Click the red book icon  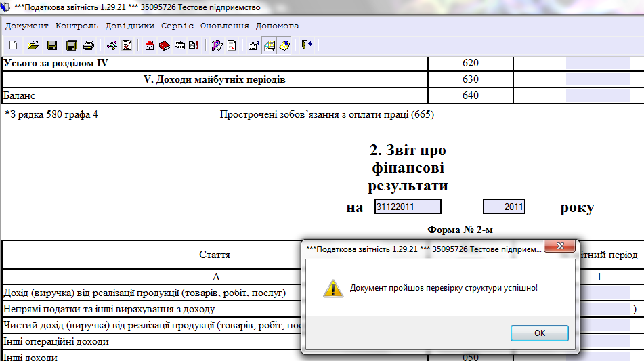point(165,45)
